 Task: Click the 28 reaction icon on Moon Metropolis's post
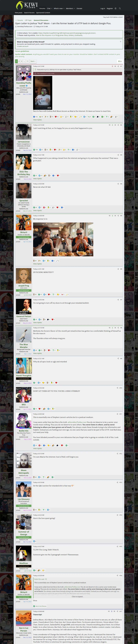pyautogui.click(x=34, y=477)
